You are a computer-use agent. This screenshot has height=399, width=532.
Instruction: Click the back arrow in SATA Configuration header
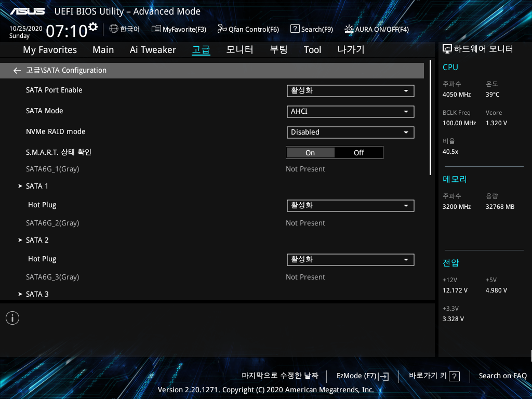[x=17, y=71]
